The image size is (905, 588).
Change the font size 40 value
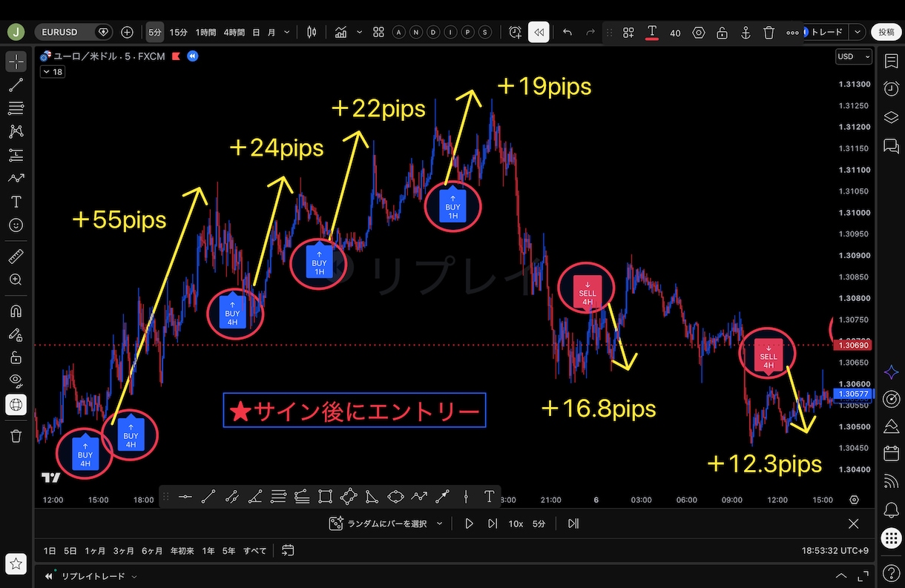(x=675, y=33)
